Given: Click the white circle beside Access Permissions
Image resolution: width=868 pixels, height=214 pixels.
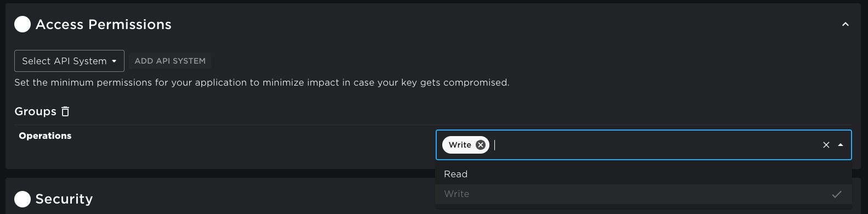Looking at the screenshot, I should pos(22,25).
